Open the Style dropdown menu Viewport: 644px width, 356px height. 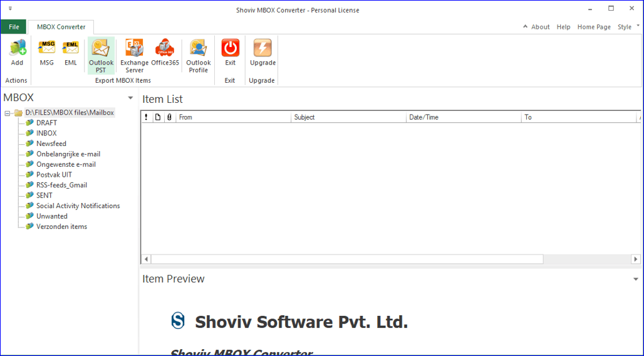(628, 27)
